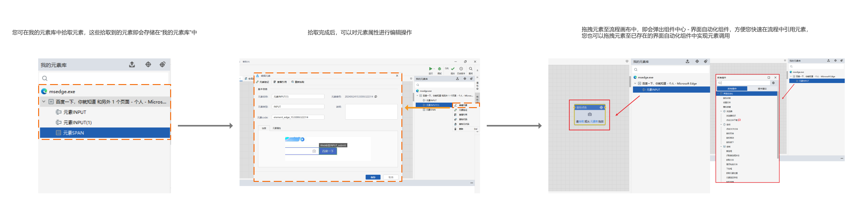The width and height of the screenshot is (868, 224).
Task: Maximize the 所有组件 popup
Action: pos(769,78)
